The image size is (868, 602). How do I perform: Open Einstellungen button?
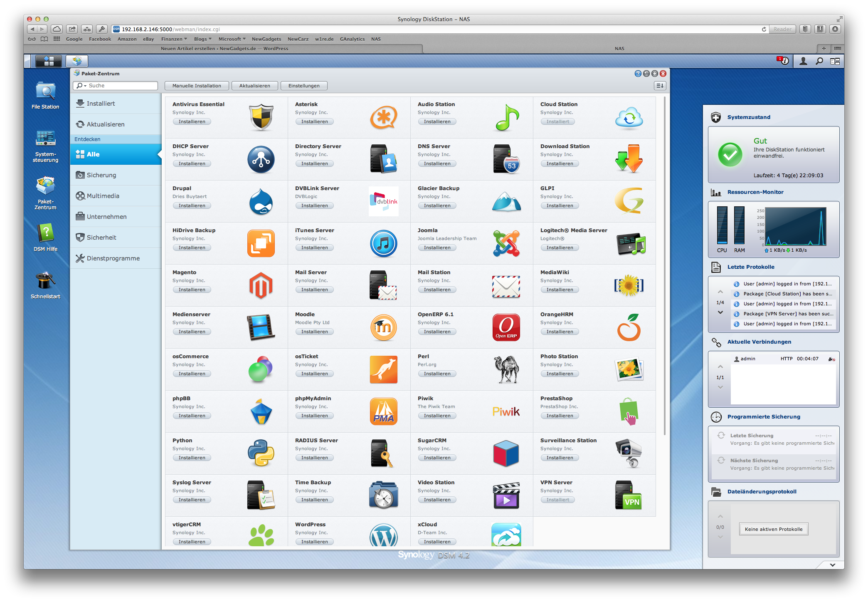pos(304,86)
